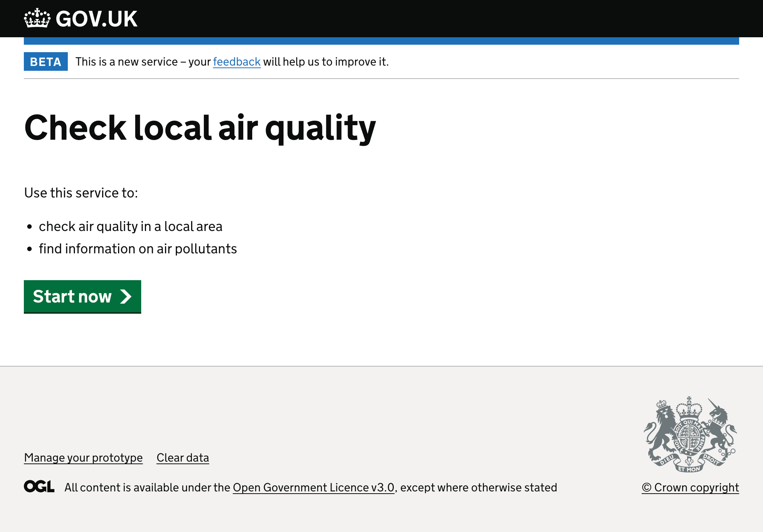Click the Start now button

(82, 297)
